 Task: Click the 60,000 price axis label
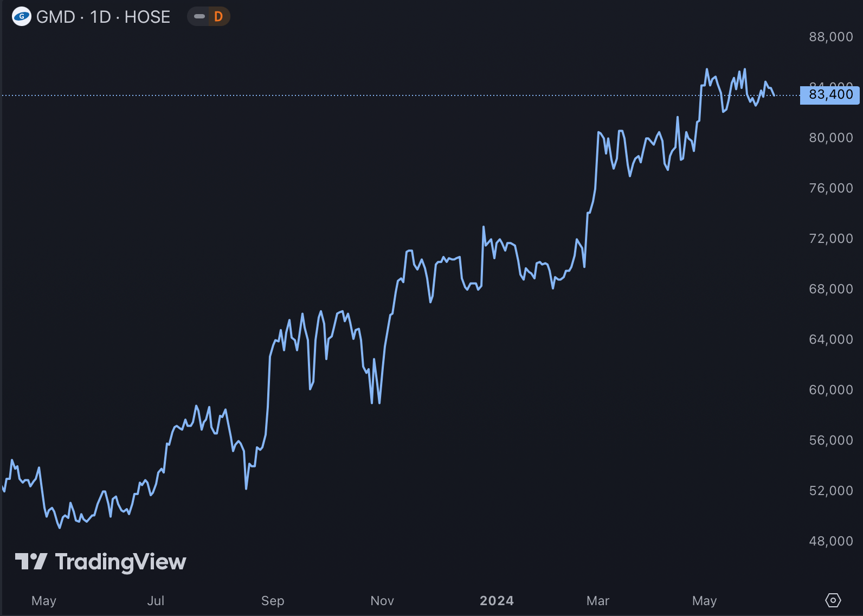pos(831,390)
